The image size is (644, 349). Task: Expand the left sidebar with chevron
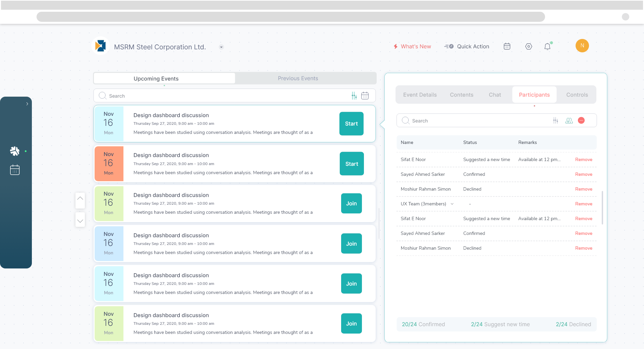click(x=27, y=104)
